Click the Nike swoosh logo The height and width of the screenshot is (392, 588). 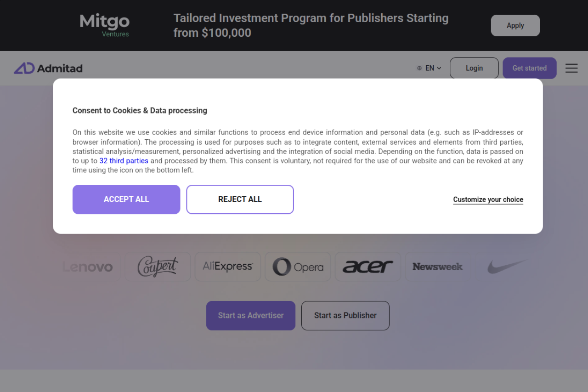507,266
